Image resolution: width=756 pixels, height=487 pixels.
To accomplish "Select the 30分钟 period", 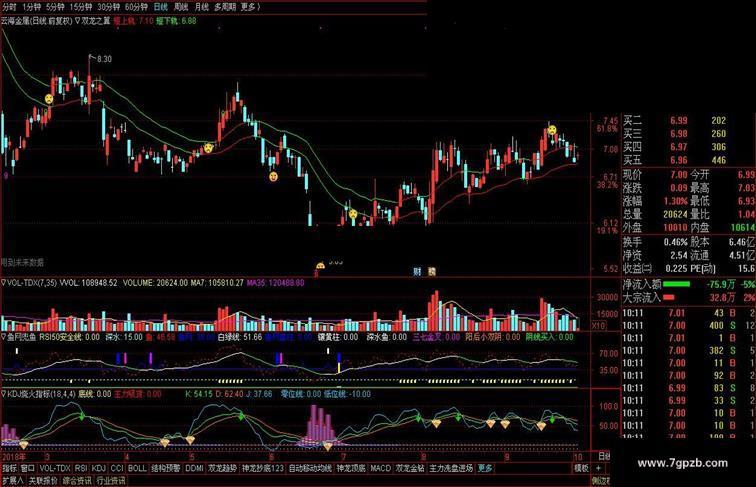I will pos(108,7).
